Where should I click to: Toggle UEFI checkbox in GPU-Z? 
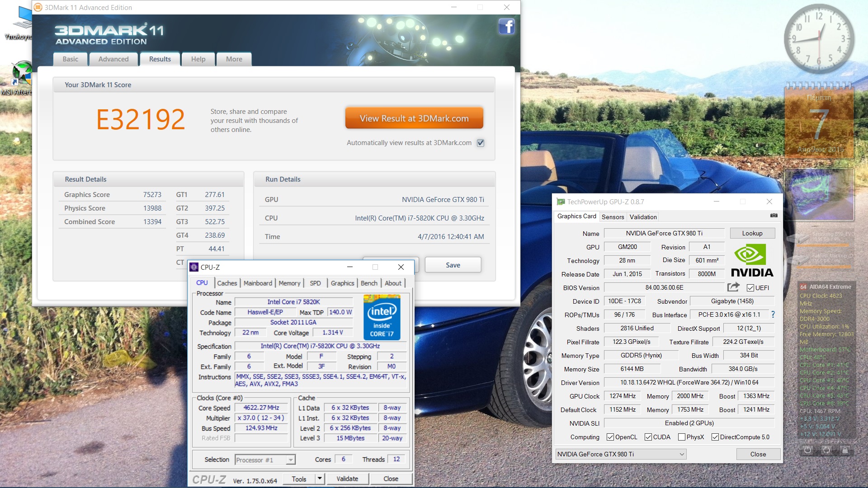(x=750, y=288)
